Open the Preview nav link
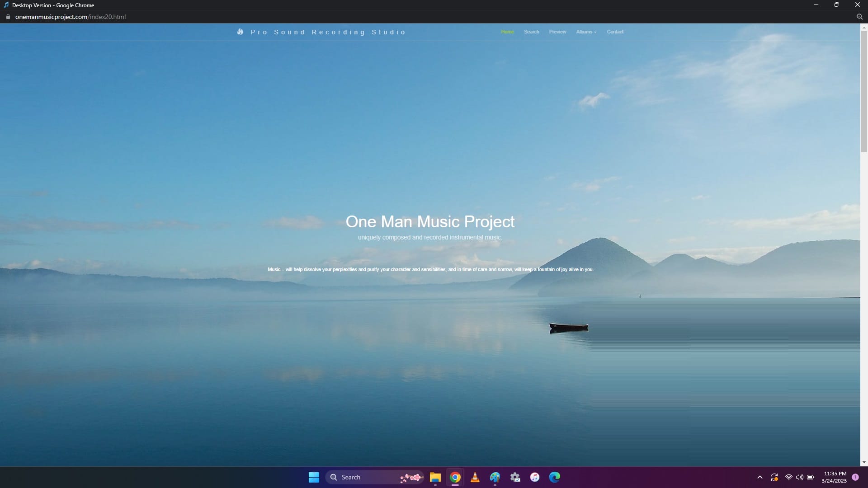Screen dimensions: 868x488 557,32
